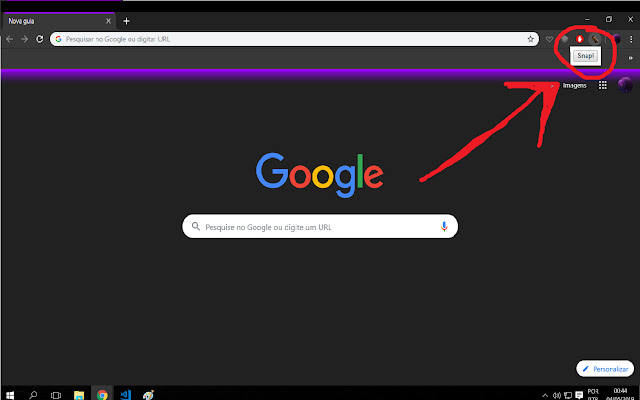Image resolution: width=640 pixels, height=400 pixels.
Task: Open the Imagens link
Action: click(x=575, y=85)
